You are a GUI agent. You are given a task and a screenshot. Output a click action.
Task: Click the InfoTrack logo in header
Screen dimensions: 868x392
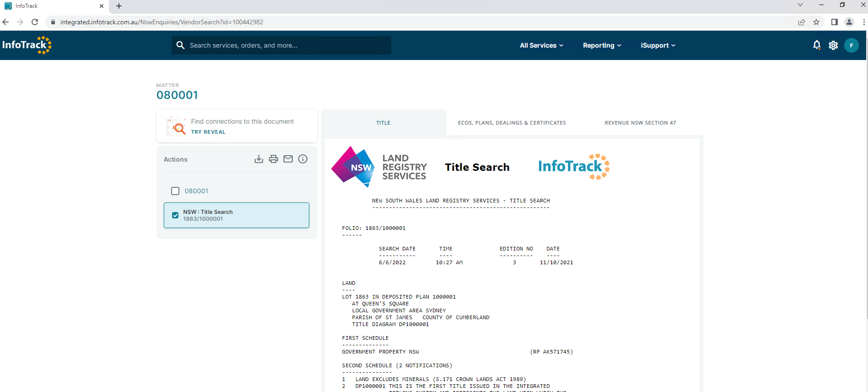coord(27,45)
